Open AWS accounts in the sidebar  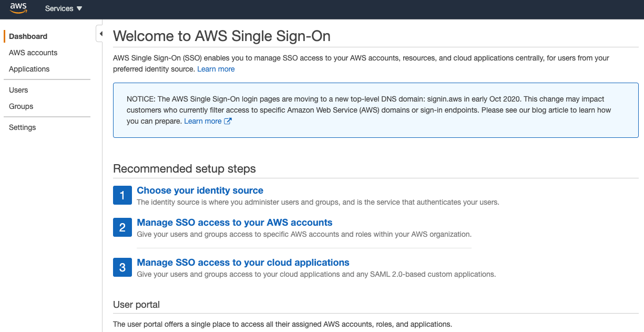(x=33, y=53)
